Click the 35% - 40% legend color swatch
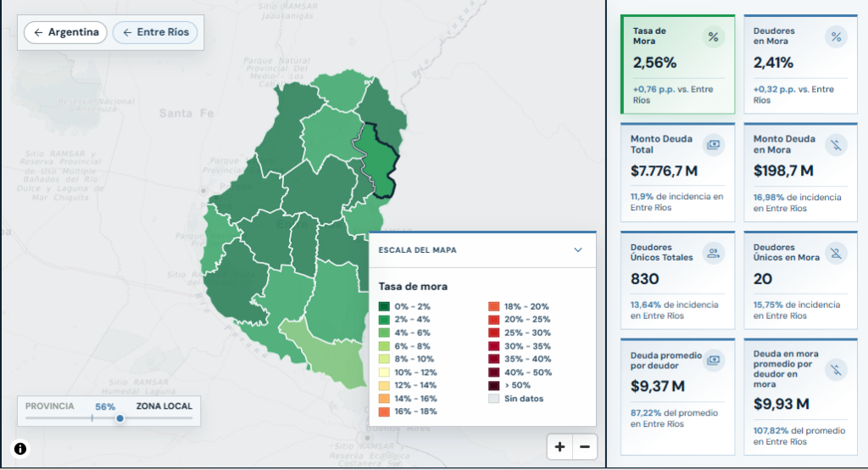The width and height of the screenshot is (868, 470). point(494,359)
